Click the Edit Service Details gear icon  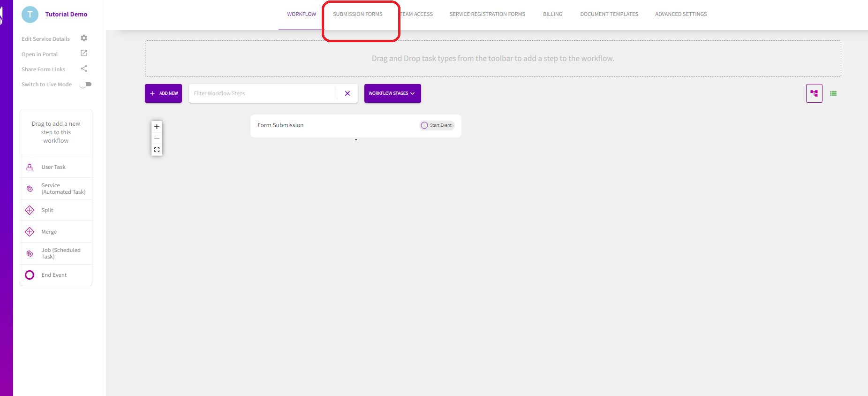point(84,38)
